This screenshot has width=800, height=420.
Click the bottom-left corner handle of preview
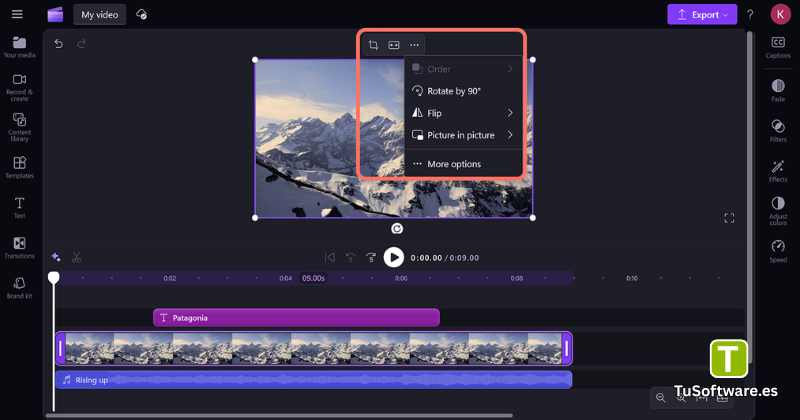tap(255, 218)
